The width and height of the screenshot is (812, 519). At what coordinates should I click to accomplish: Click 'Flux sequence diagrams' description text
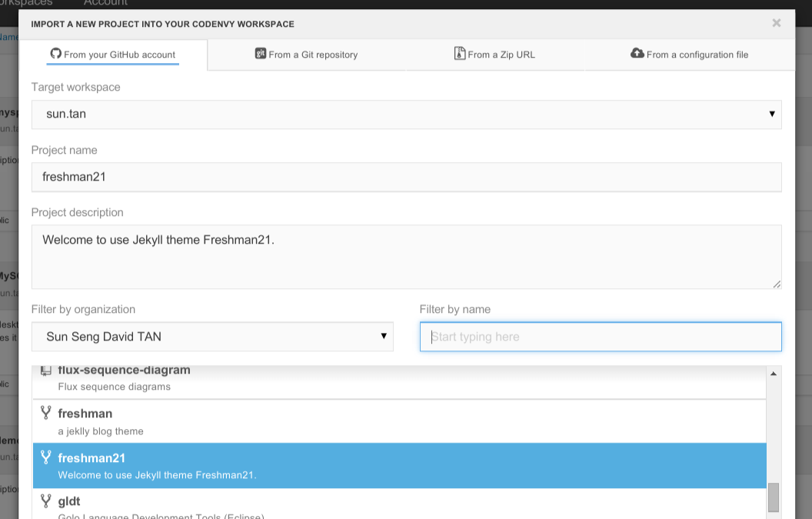click(114, 387)
